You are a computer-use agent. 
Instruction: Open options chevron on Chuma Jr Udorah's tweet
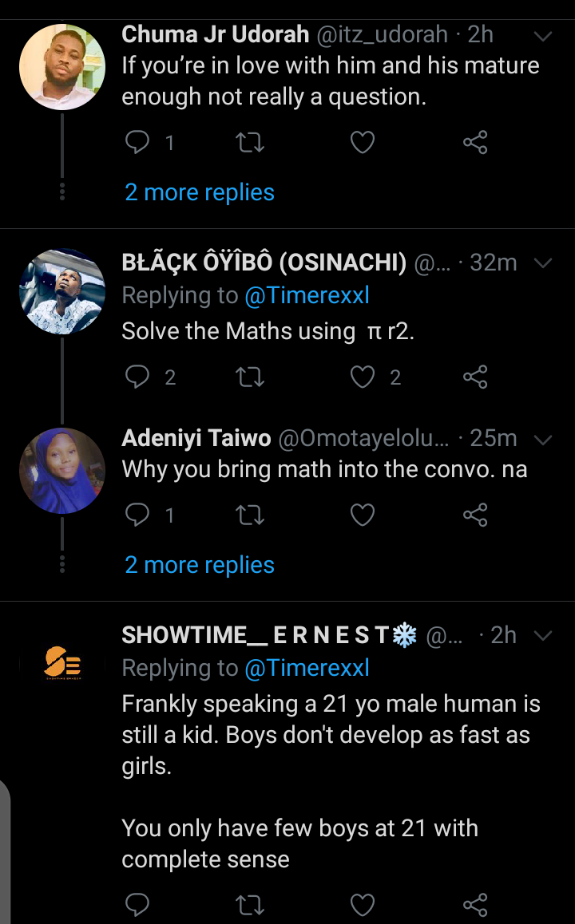point(542,36)
